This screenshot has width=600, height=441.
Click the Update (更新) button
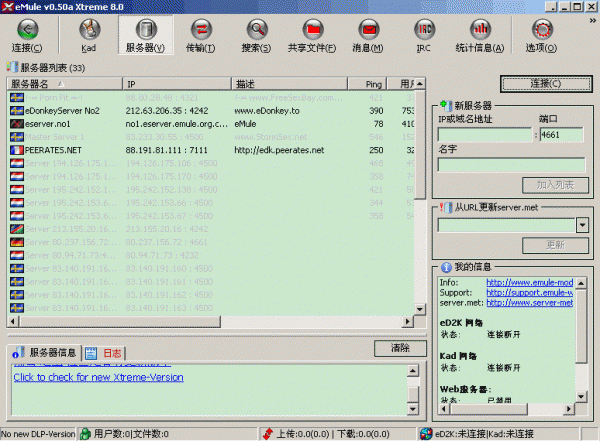click(x=555, y=245)
